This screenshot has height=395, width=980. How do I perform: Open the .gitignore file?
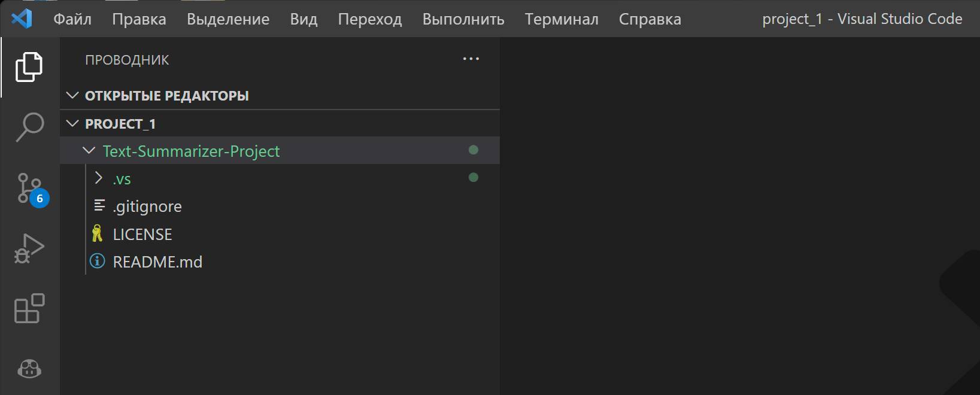coord(147,206)
